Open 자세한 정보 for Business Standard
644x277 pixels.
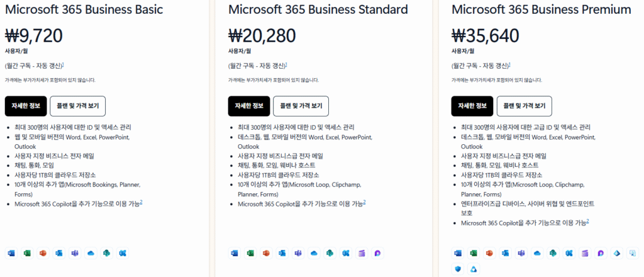[x=249, y=106]
